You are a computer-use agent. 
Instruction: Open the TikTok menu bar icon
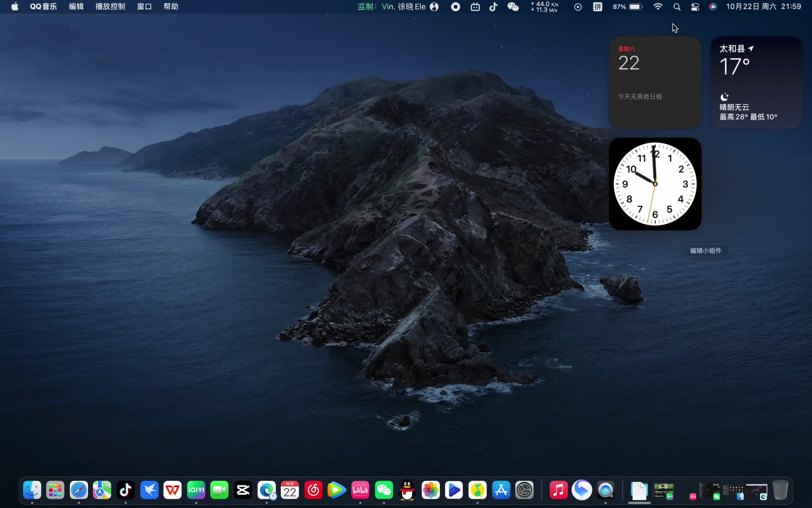point(493,7)
